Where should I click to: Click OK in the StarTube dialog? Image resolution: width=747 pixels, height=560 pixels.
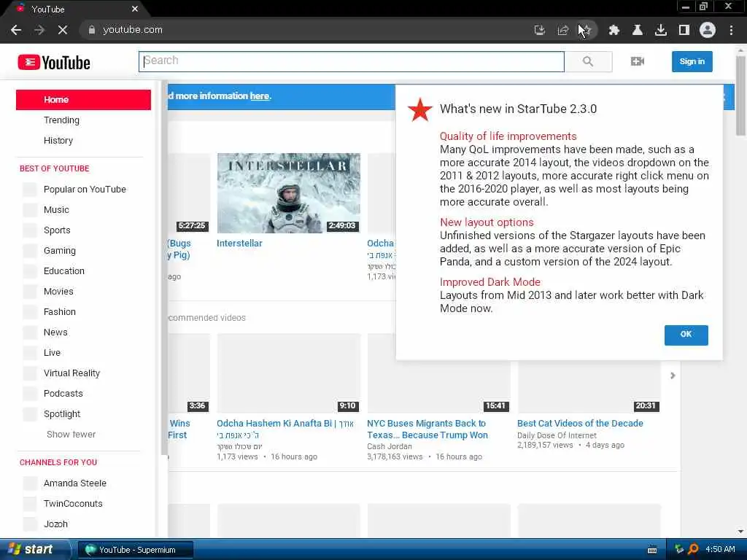pyautogui.click(x=686, y=335)
